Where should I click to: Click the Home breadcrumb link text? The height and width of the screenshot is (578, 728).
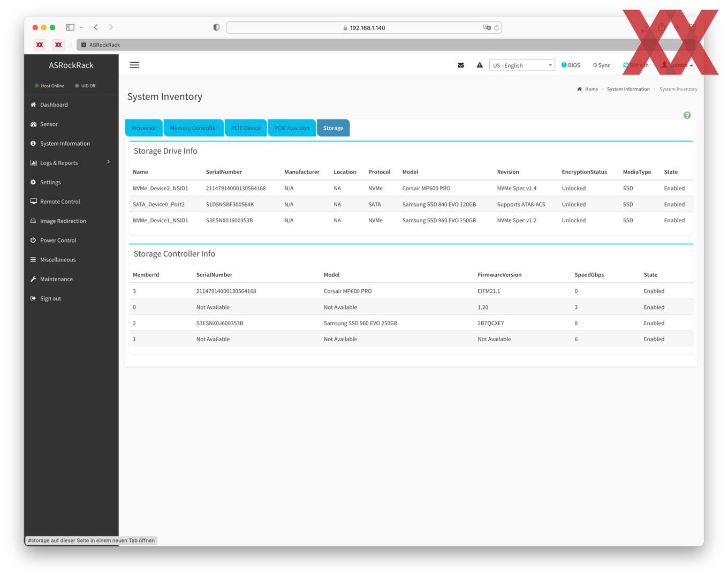coord(591,89)
